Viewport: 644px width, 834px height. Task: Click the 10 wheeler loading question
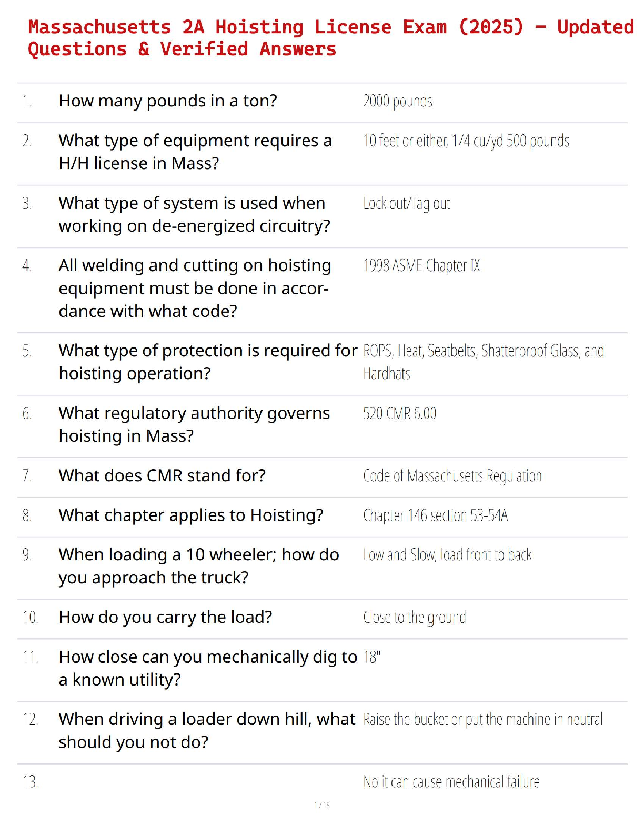[198, 565]
